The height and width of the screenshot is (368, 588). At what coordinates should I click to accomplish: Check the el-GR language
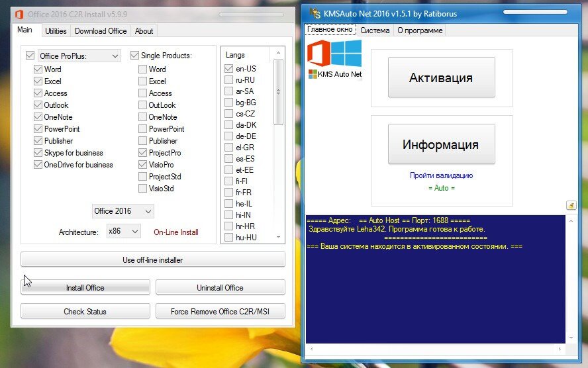pyautogui.click(x=228, y=148)
